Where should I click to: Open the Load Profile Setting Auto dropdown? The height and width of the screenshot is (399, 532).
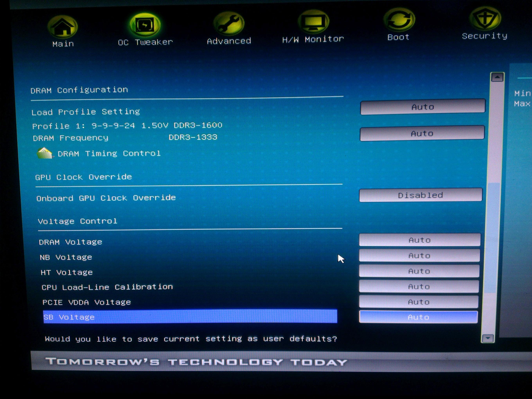coord(423,107)
